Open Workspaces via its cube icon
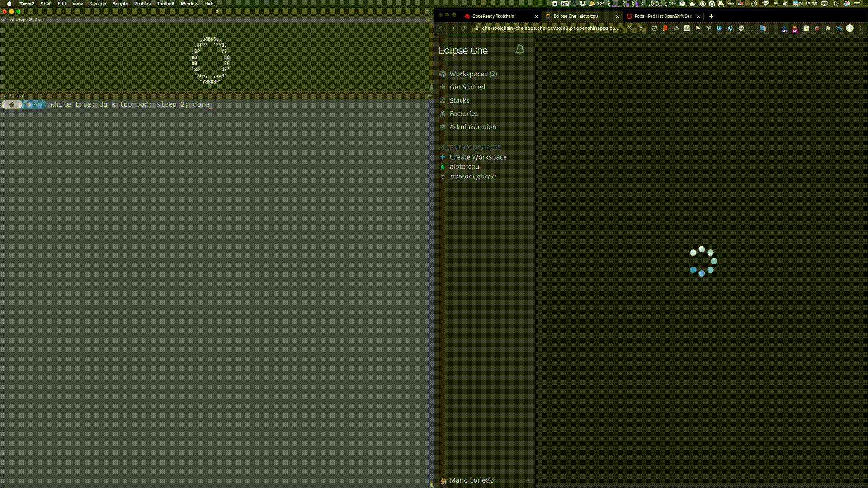This screenshot has height=488, width=868. click(443, 74)
